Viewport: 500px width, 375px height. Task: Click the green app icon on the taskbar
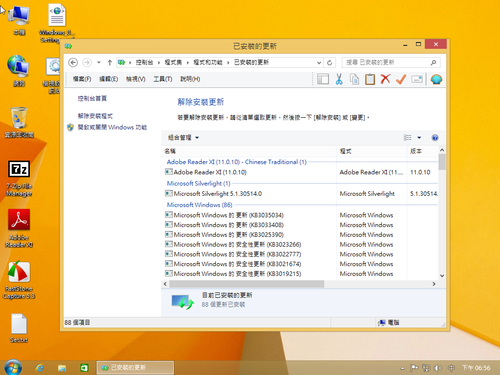click(x=84, y=368)
